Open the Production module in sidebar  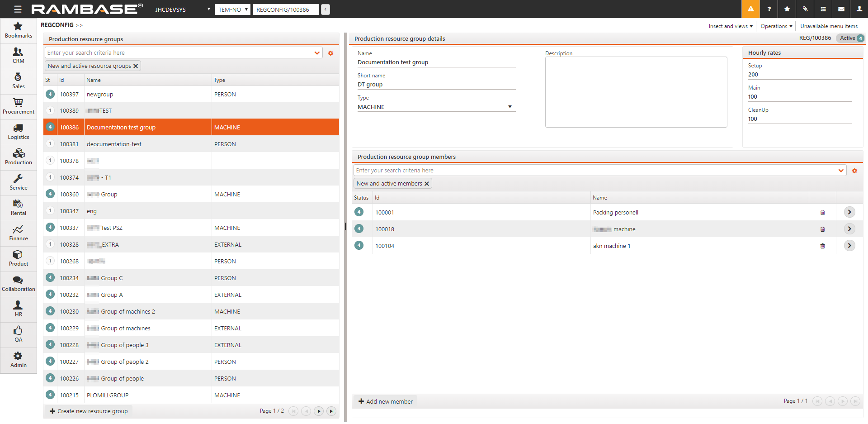(x=19, y=157)
